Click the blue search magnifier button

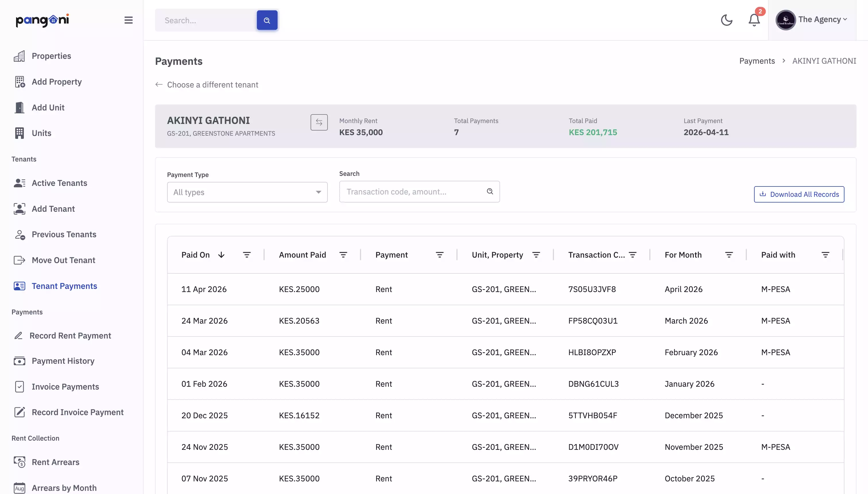(x=267, y=20)
